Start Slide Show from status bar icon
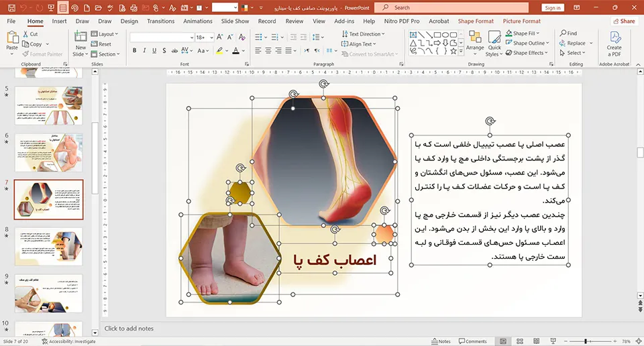Image resolution: width=644 pixels, height=346 pixels. point(553,341)
